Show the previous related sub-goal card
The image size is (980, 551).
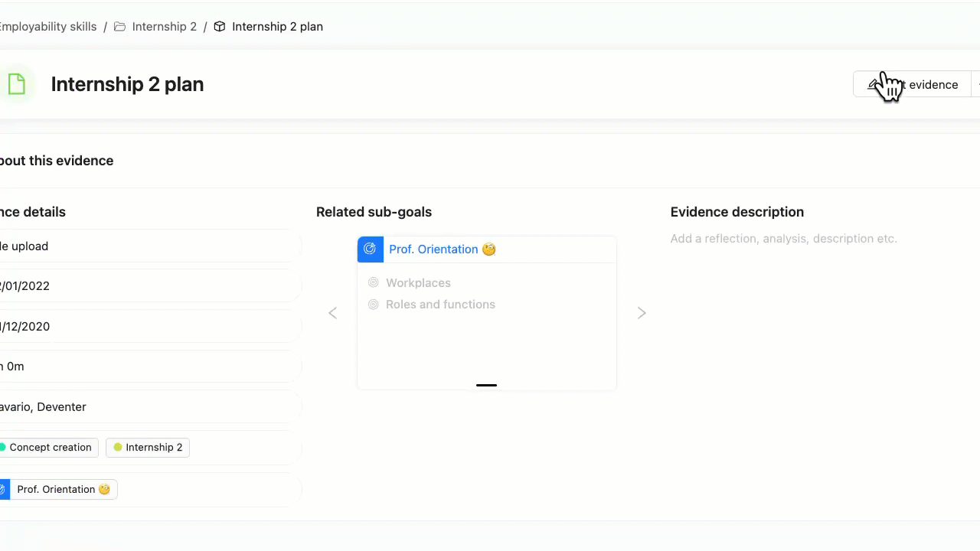pos(333,313)
